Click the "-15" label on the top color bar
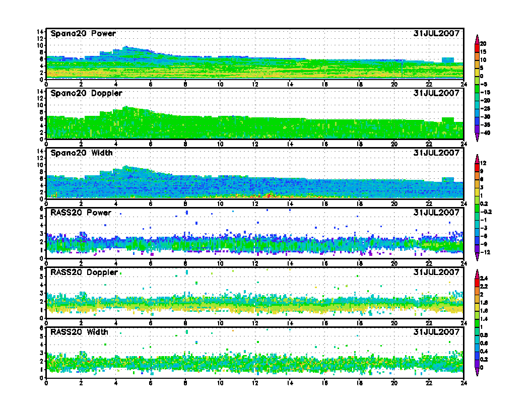 [485, 93]
